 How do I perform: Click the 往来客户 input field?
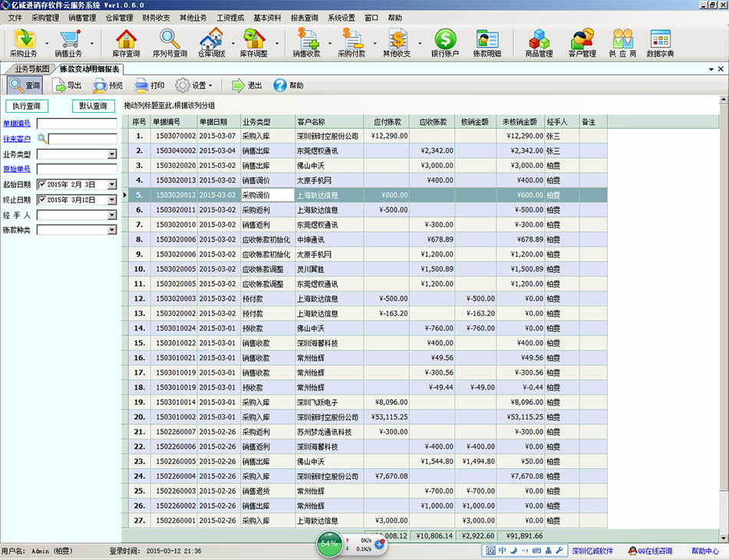point(83,139)
